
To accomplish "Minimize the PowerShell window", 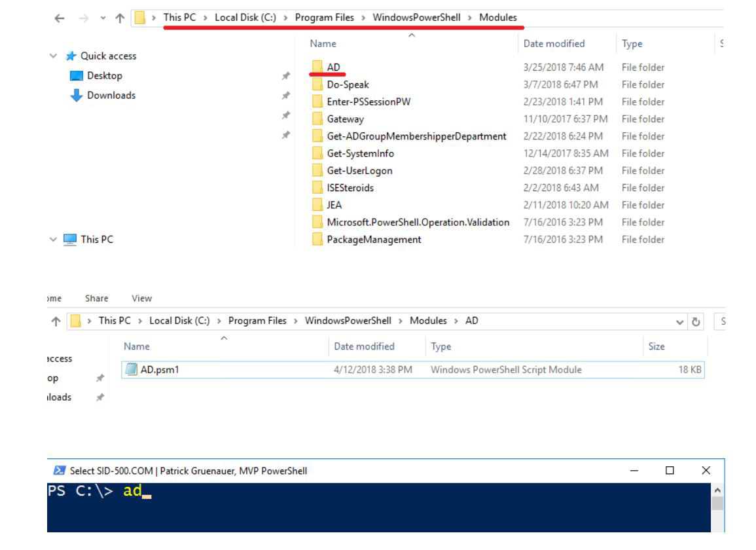I will click(x=634, y=470).
